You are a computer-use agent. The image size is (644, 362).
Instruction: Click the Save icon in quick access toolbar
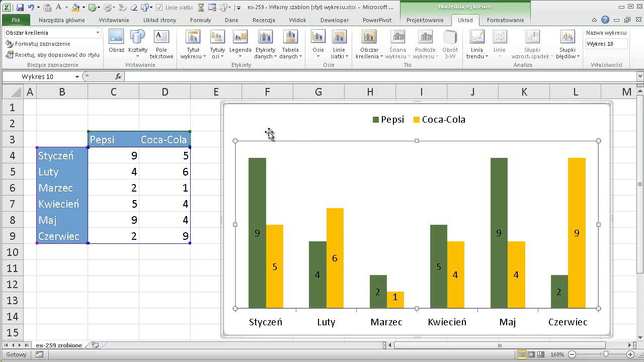20,8
